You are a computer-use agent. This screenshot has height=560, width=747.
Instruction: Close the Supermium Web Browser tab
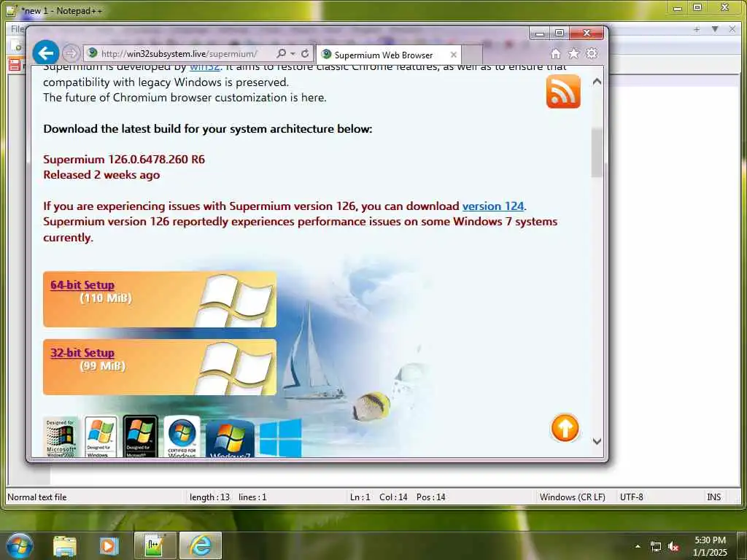coord(454,55)
